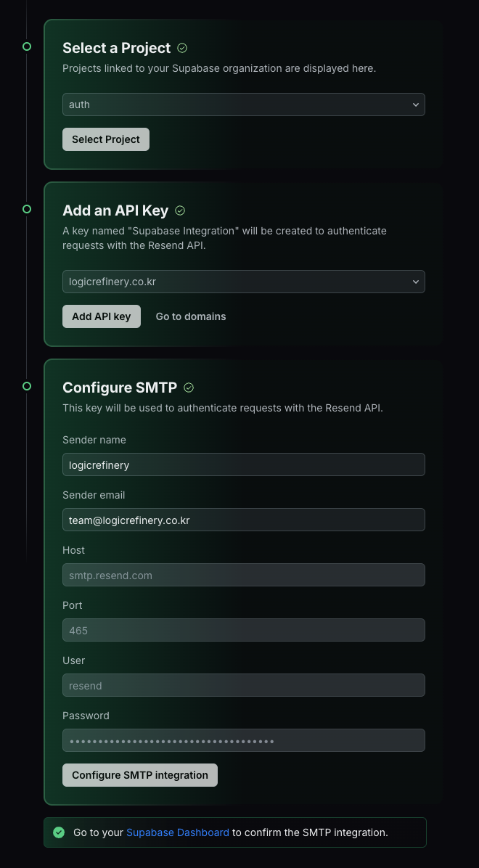Click the masked Password field
The image size is (479, 868).
[244, 740]
